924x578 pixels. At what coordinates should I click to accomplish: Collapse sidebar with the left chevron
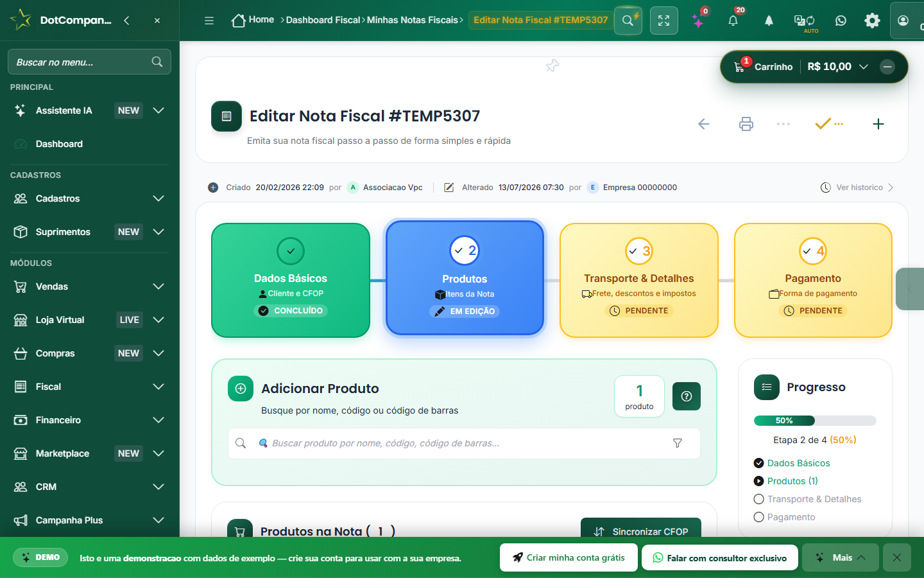point(126,21)
